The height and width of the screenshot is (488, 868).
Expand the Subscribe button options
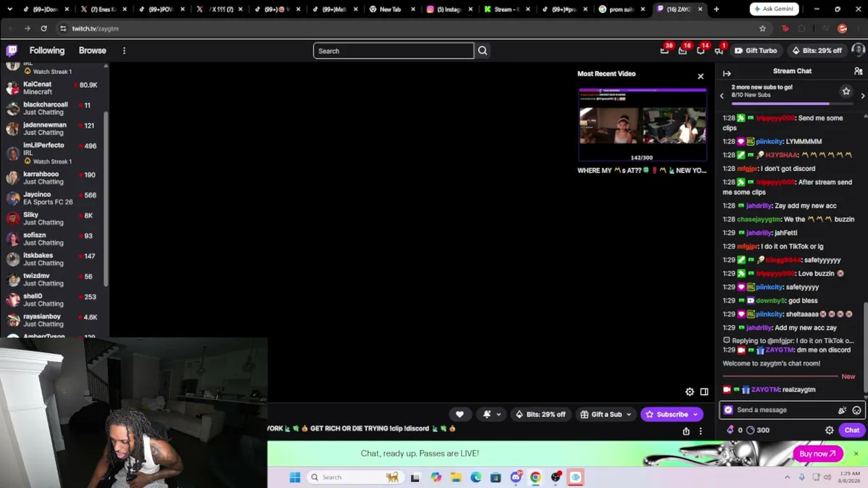coord(695,415)
